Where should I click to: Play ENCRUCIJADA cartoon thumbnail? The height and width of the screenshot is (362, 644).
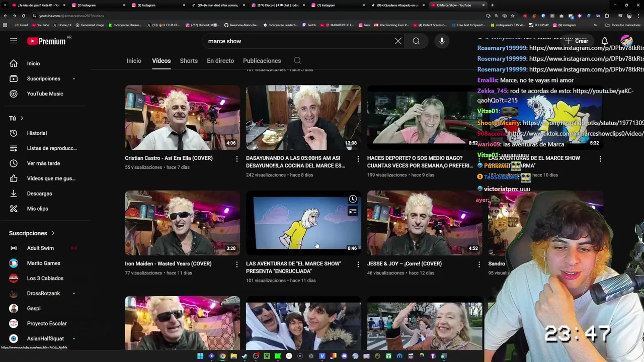[303, 223]
